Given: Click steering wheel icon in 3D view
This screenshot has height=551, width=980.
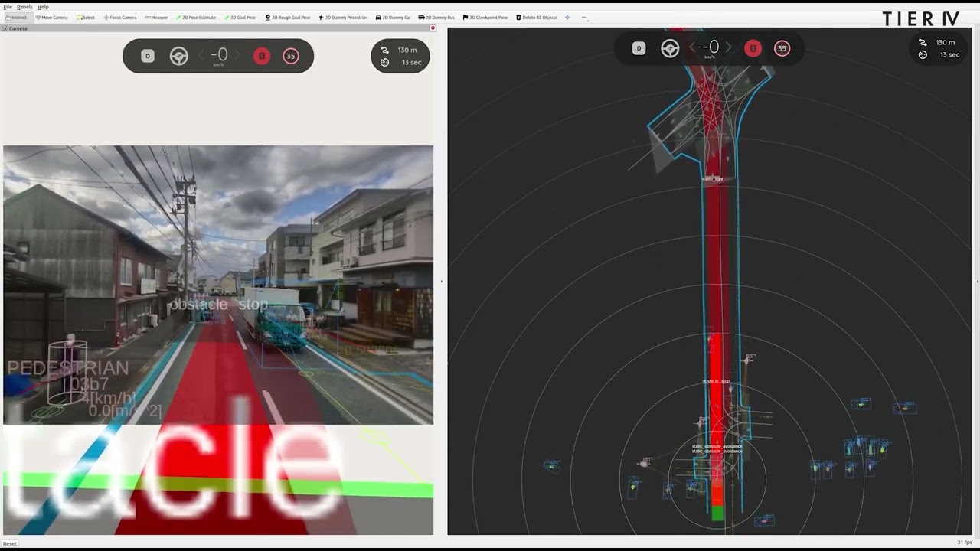Looking at the screenshot, I should (670, 48).
